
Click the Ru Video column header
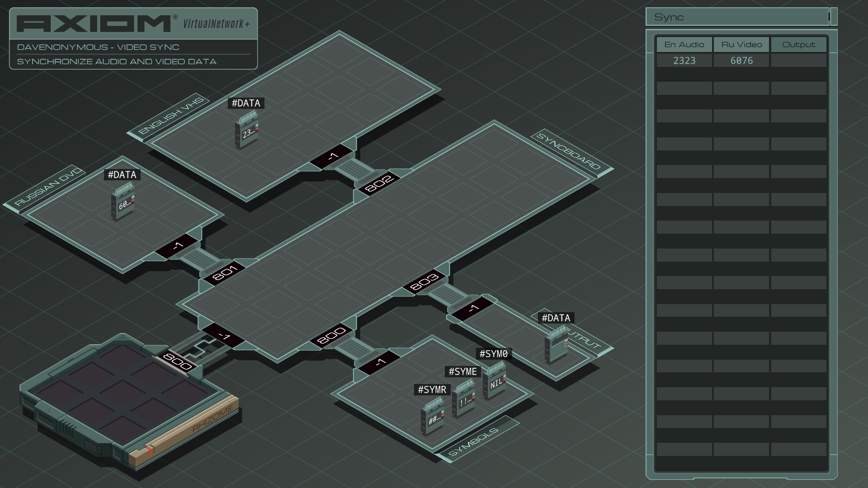(741, 45)
